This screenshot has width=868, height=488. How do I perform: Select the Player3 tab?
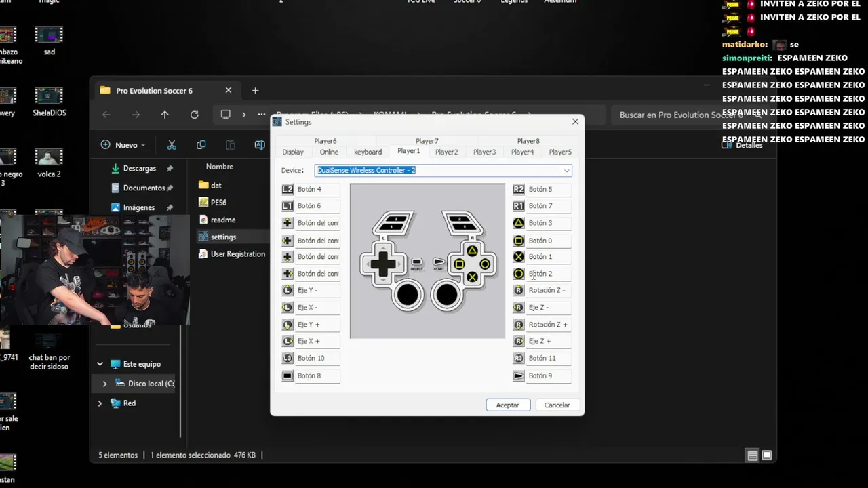click(x=484, y=152)
